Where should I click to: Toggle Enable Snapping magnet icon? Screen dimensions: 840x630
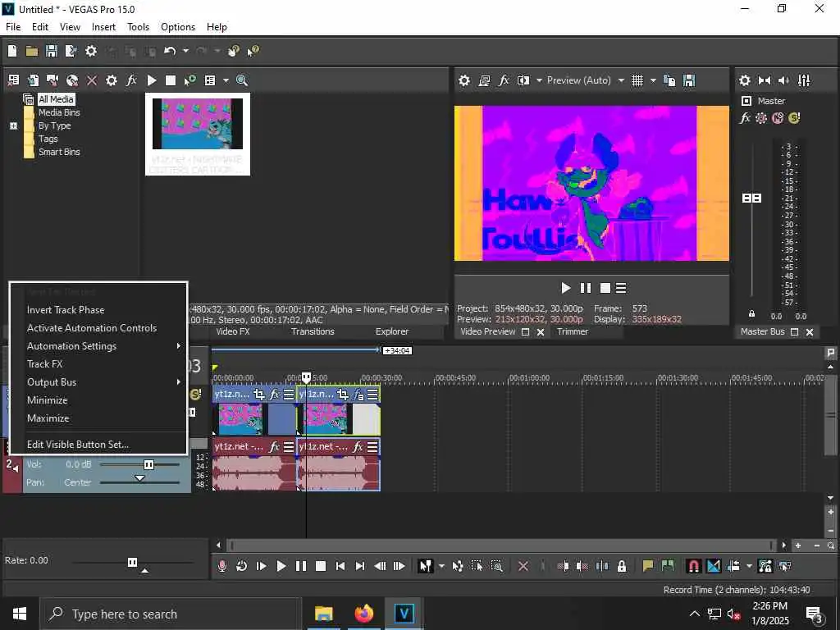[x=694, y=566]
